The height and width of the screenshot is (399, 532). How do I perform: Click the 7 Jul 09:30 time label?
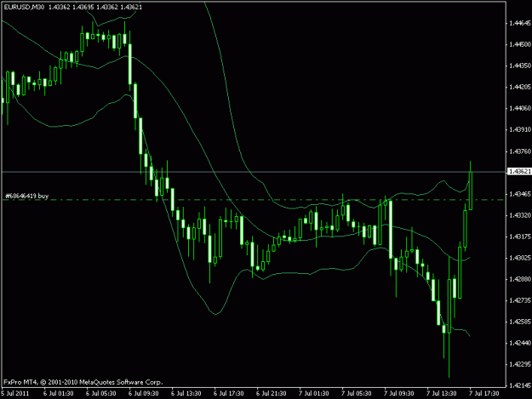(x=399, y=394)
